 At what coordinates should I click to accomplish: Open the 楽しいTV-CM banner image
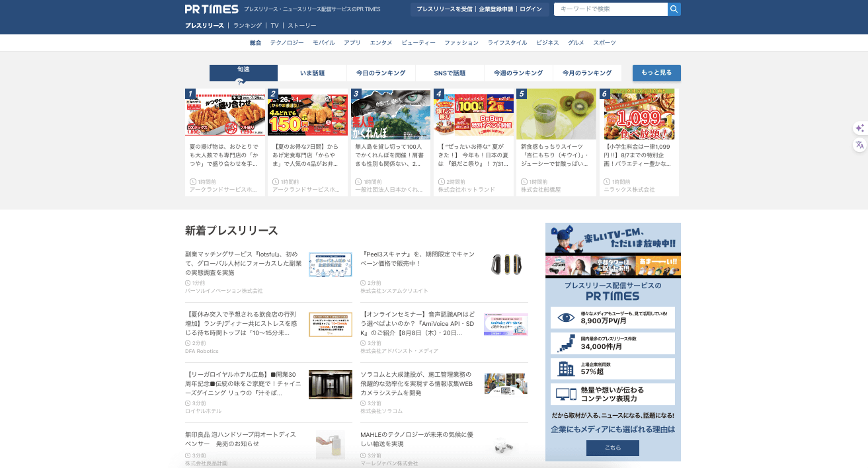(x=613, y=251)
